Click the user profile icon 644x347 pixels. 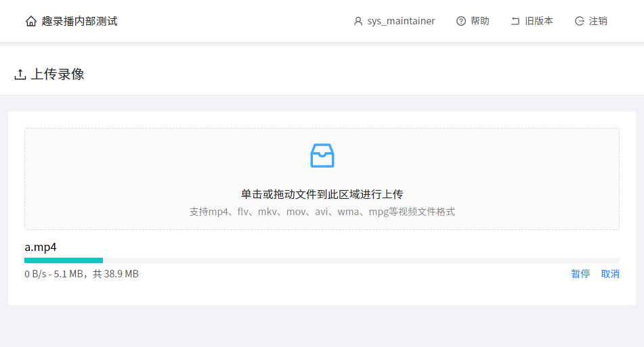358,21
